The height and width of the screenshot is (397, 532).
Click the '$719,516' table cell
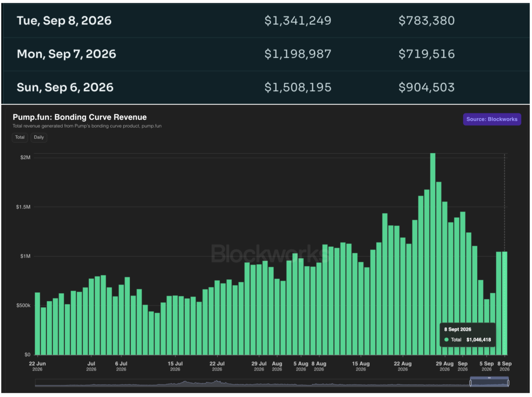click(427, 54)
